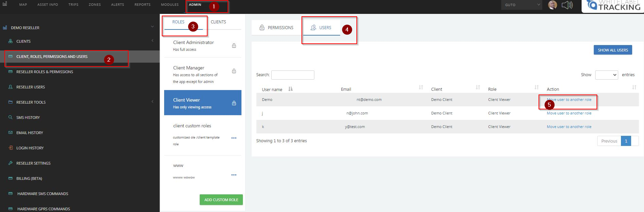Click the SHOW ALL USERS button
644x212 pixels.
613,50
